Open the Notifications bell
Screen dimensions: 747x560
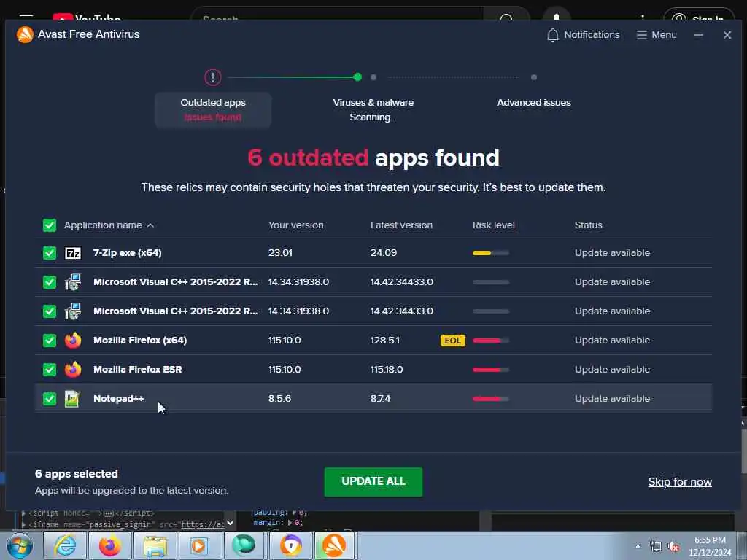point(553,35)
